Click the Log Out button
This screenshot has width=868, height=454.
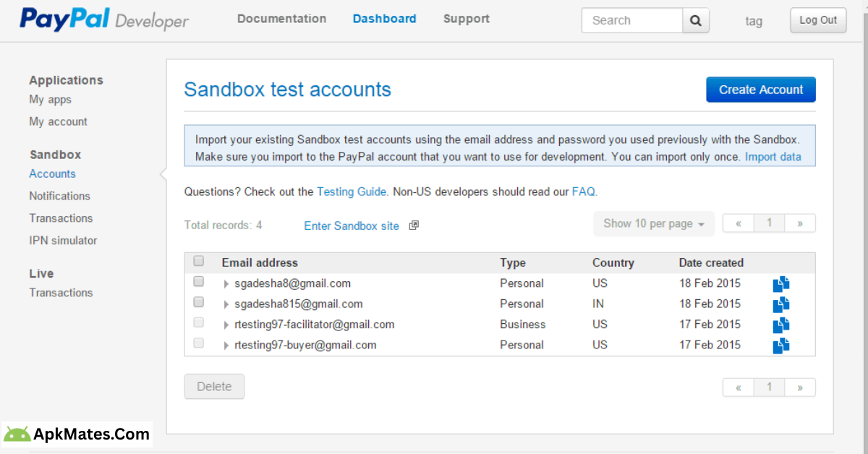point(818,20)
